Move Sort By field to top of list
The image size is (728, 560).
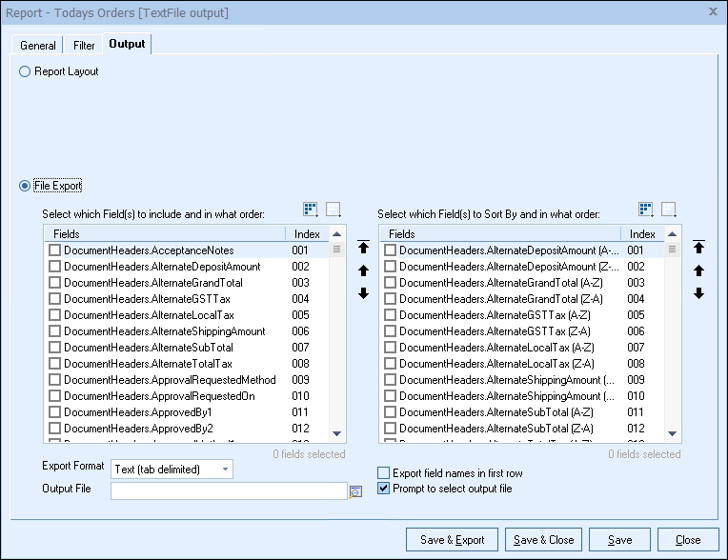click(x=698, y=248)
